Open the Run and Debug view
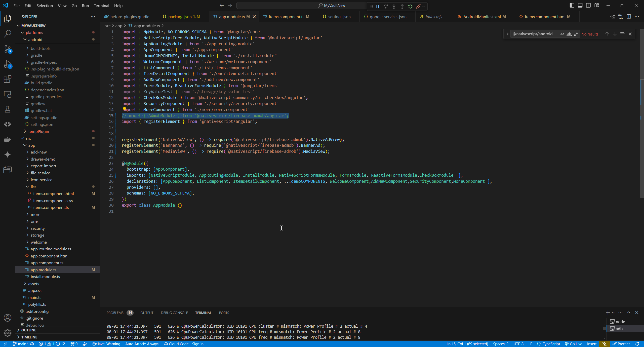Viewport: 644px width, 347px height. coord(8,64)
